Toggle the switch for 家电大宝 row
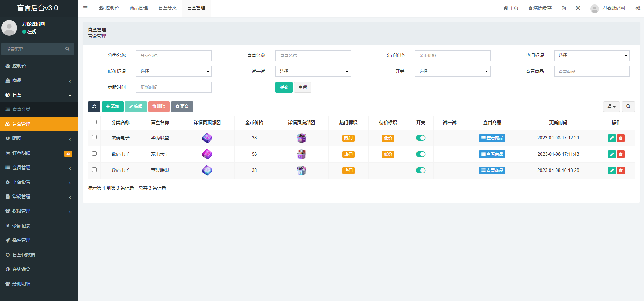 point(421,154)
